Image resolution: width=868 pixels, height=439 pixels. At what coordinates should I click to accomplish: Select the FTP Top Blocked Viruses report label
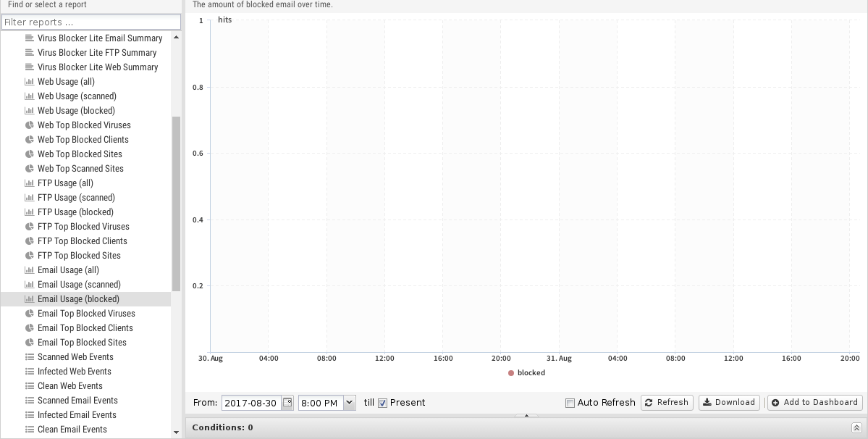point(83,227)
